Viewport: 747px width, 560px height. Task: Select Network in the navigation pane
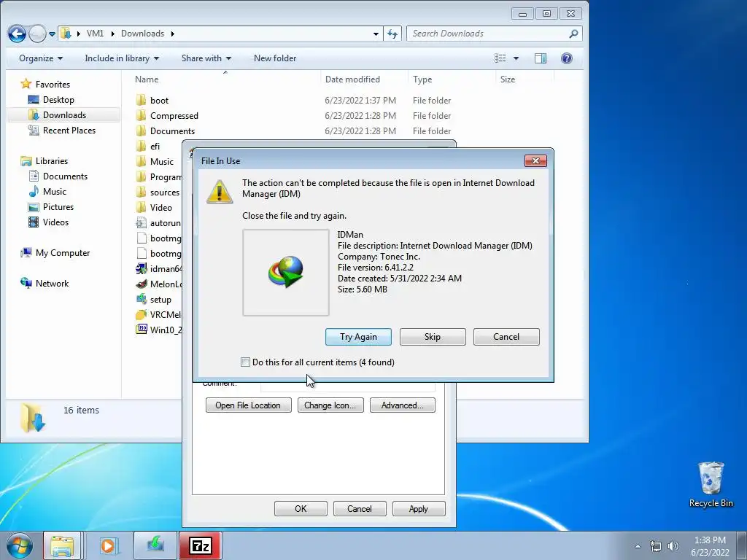44,284
